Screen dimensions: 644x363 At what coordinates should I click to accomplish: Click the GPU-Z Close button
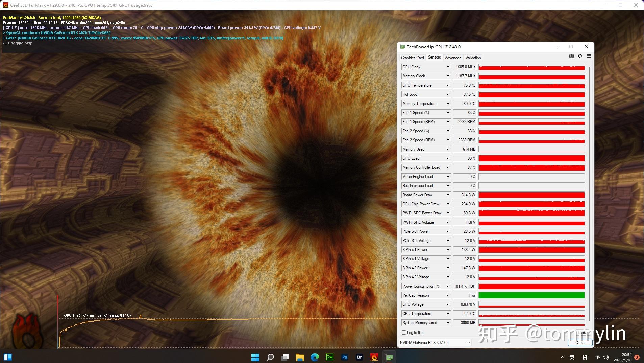pyautogui.click(x=580, y=343)
